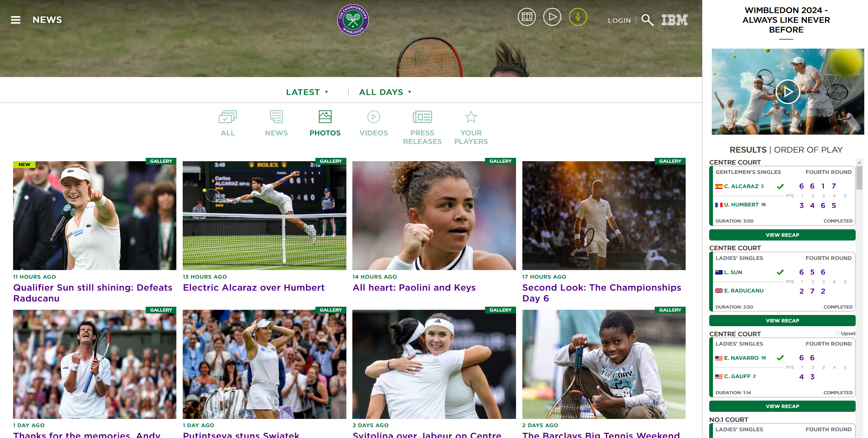This screenshot has width=868, height=438.
Task: Click GALLERY badge on Sun article
Action: pyautogui.click(x=161, y=161)
